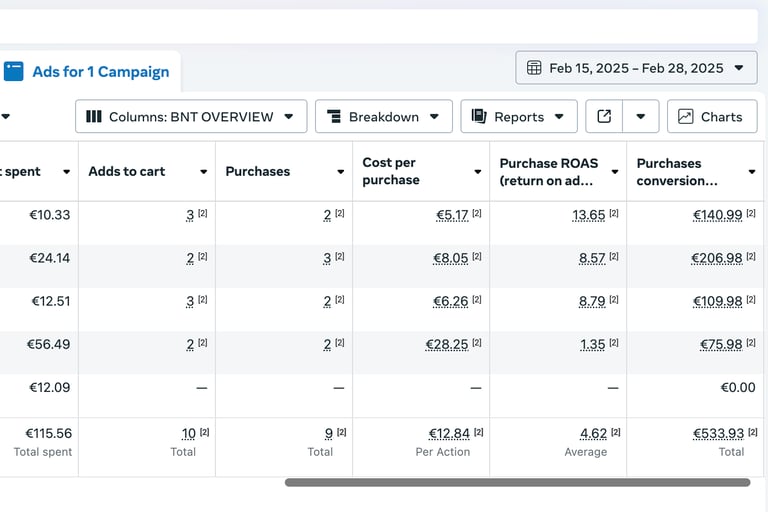Click the 9 total purchases value
768x512 pixels.
tap(329, 434)
